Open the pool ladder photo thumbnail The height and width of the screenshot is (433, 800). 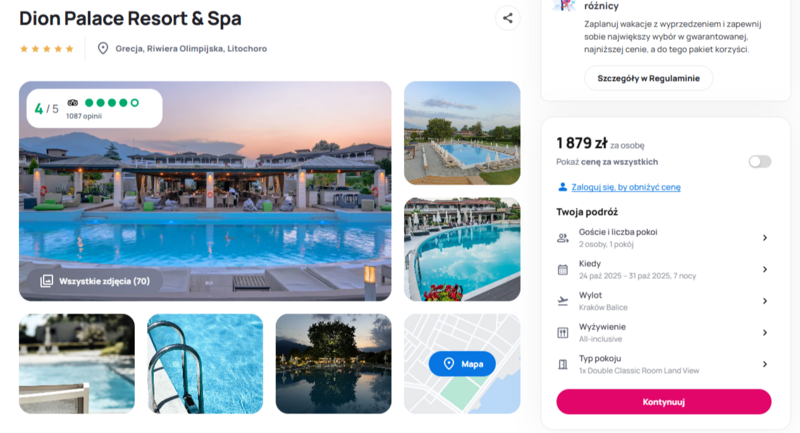pos(205,364)
